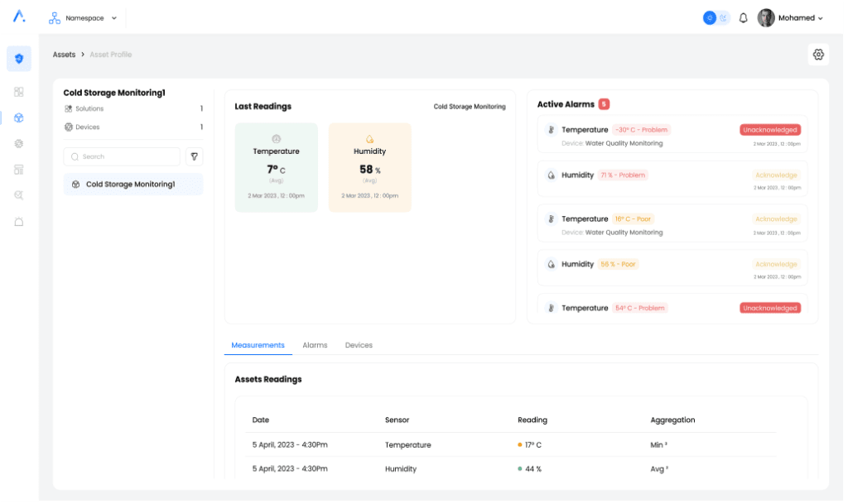This screenshot has height=504, width=848.
Task: Switch to the Devices tab
Action: pos(359,345)
